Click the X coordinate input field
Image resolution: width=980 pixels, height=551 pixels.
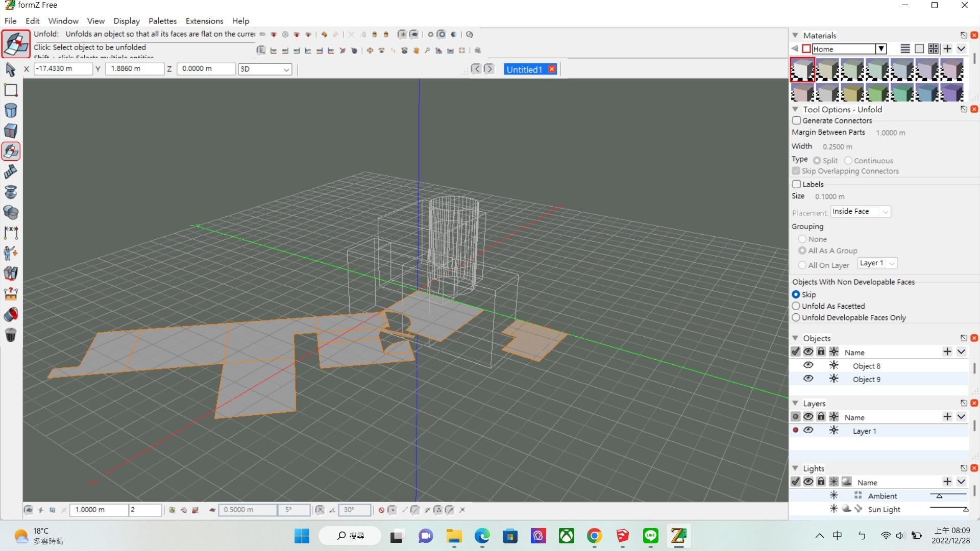tap(63, 68)
